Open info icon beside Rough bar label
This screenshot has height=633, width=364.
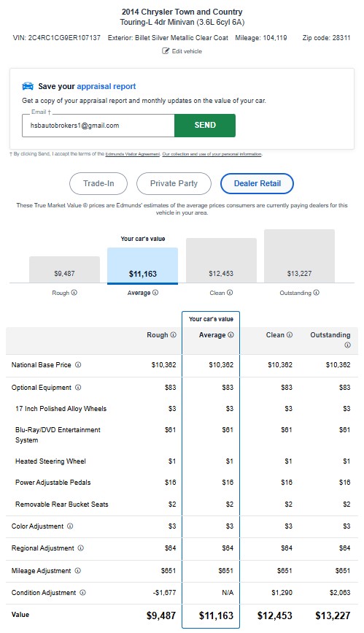pyautogui.click(x=74, y=292)
